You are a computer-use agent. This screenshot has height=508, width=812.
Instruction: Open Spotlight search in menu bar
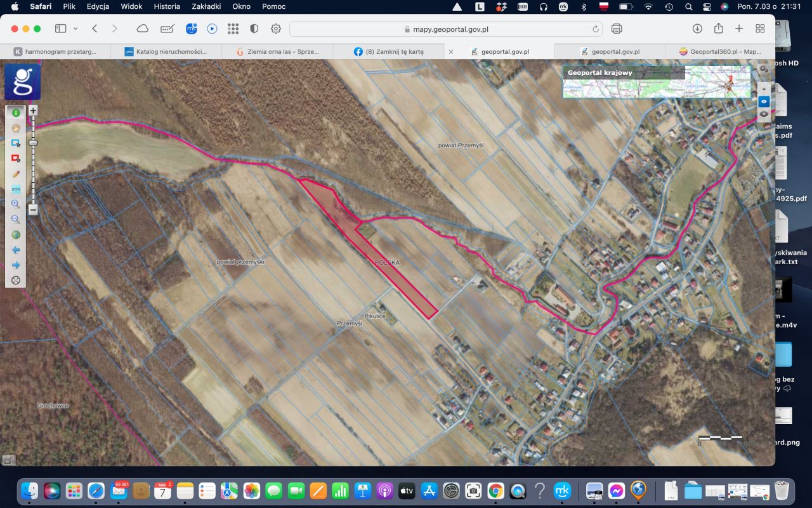coord(688,6)
